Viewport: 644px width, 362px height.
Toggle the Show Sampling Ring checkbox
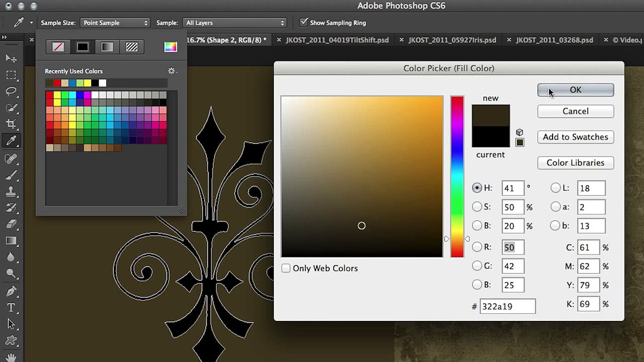point(304,22)
